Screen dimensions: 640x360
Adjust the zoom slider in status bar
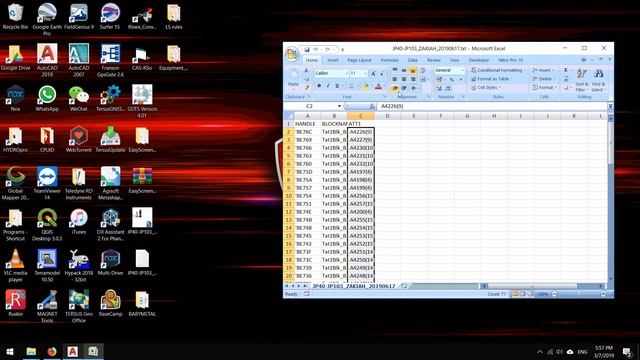click(x=578, y=294)
